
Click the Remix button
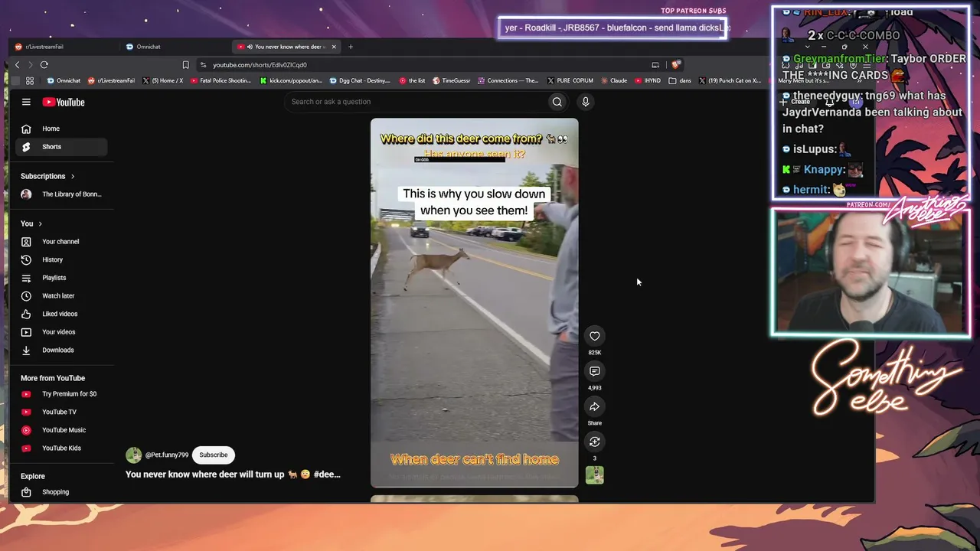pos(595,442)
